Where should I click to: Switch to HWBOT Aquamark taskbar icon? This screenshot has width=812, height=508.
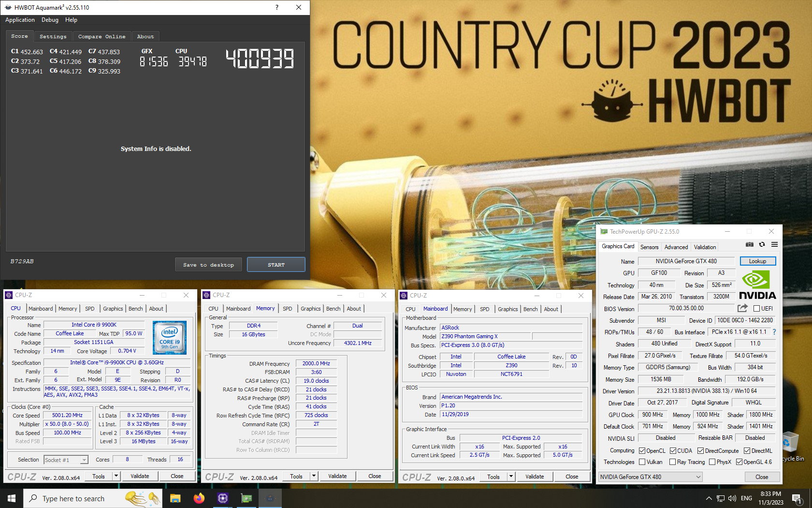coord(270,498)
